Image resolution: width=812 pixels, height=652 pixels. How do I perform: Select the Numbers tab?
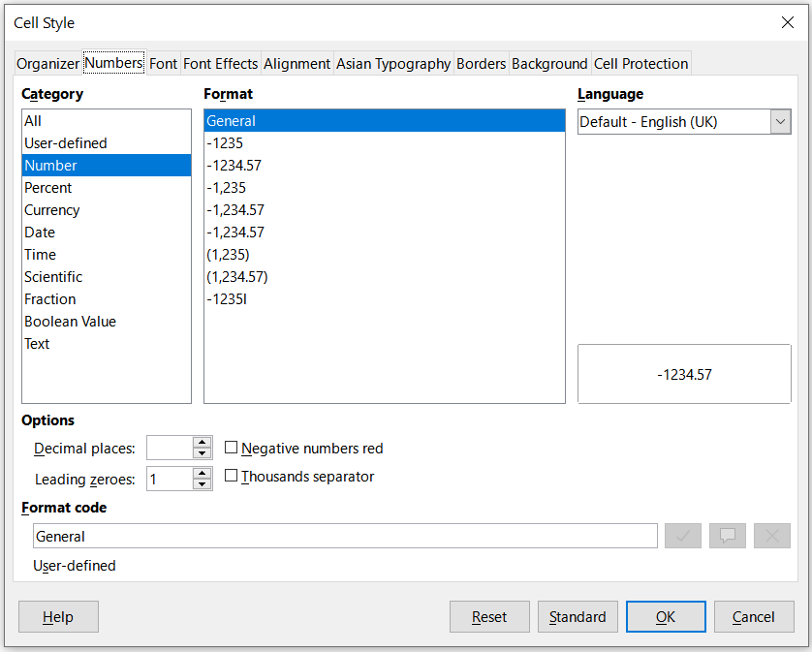click(113, 63)
